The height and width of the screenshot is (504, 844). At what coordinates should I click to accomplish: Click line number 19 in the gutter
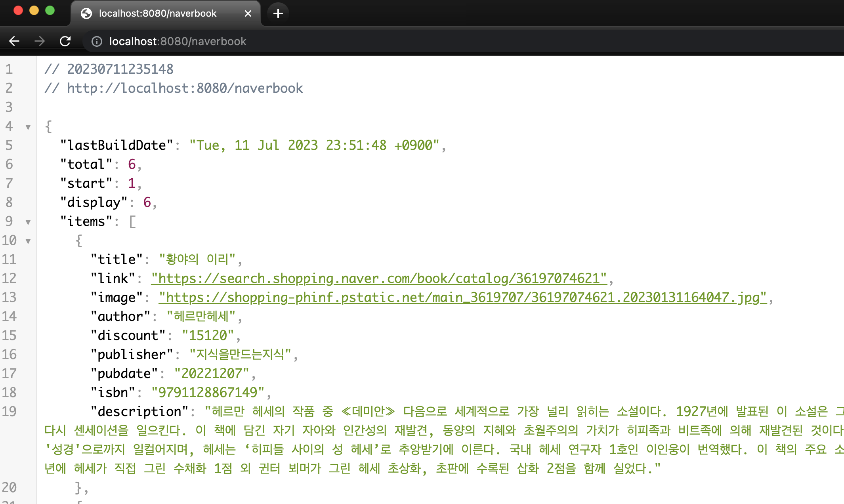(10, 412)
